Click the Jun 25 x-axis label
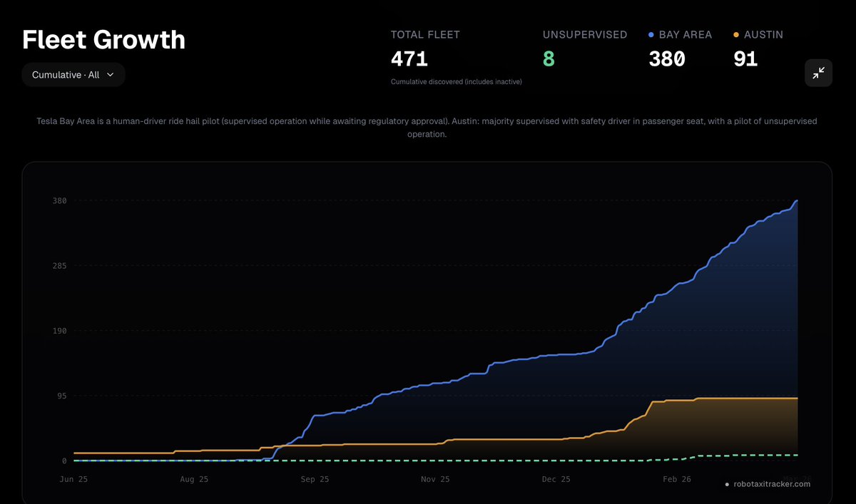Screen dimensions: 856x504 [74, 480]
